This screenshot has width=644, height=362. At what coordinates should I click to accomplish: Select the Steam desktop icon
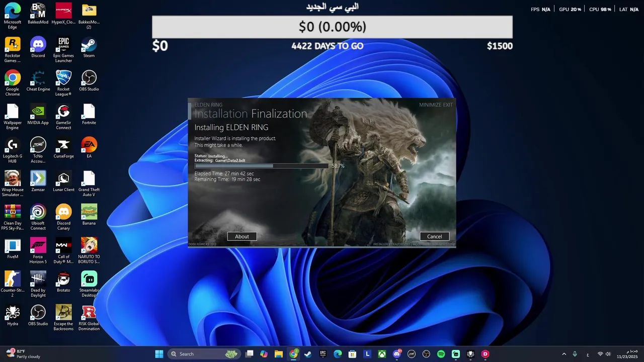click(x=89, y=47)
